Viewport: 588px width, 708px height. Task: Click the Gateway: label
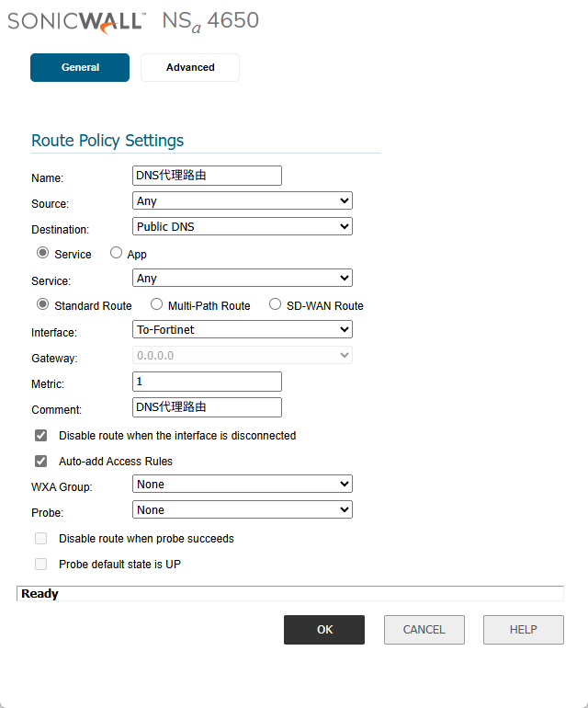tap(54, 358)
